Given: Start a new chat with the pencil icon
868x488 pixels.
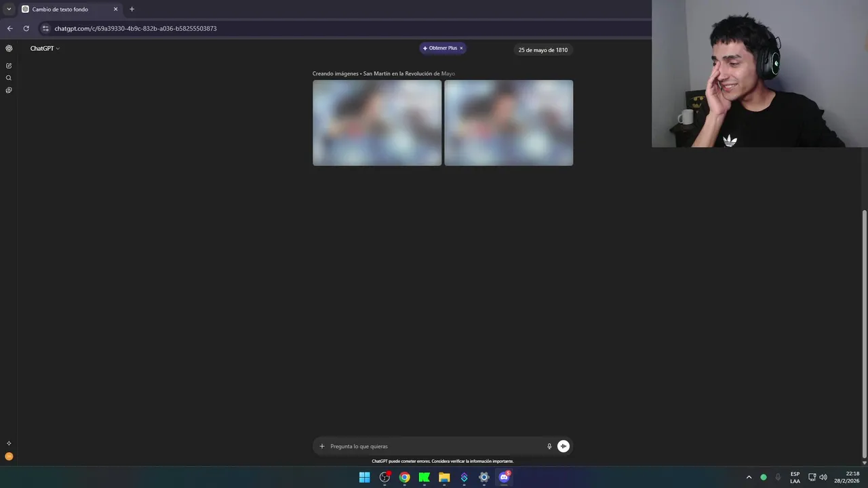Looking at the screenshot, I should [x=9, y=66].
